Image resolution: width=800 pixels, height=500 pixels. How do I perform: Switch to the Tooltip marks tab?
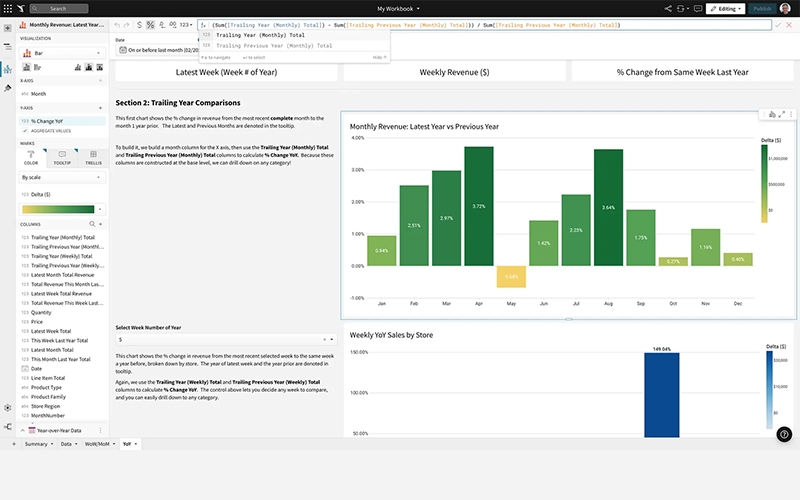point(62,159)
